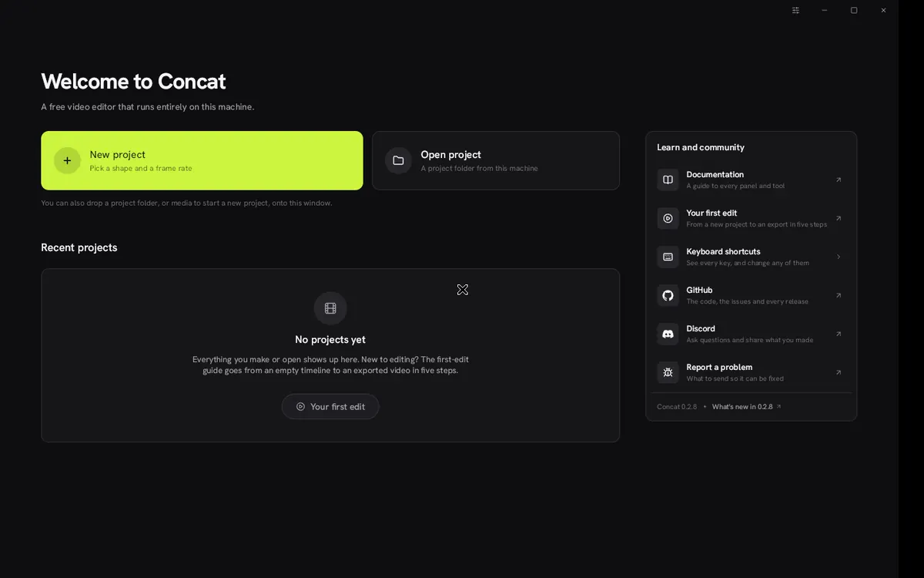The width and height of the screenshot is (924, 578).
Task: Click the Documentation book icon
Action: pyautogui.click(x=668, y=180)
